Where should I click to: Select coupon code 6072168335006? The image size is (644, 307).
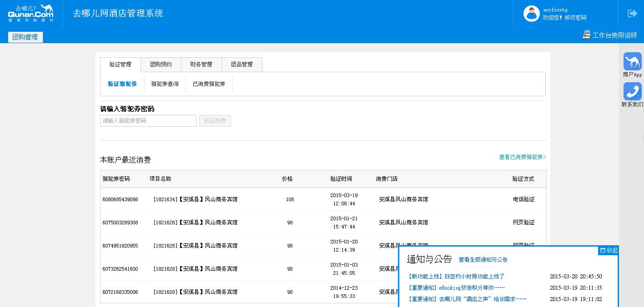[121, 292]
